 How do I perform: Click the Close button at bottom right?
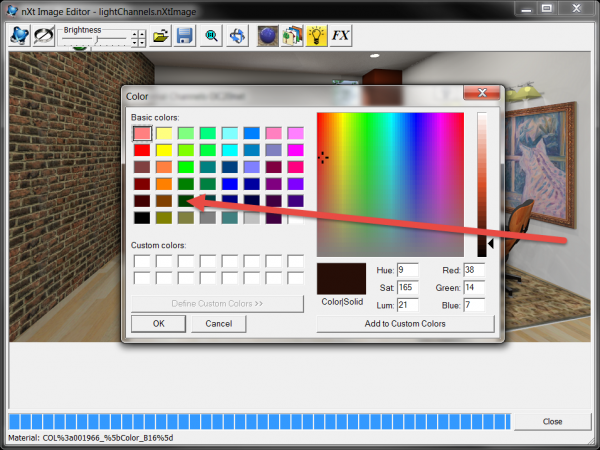pos(552,421)
